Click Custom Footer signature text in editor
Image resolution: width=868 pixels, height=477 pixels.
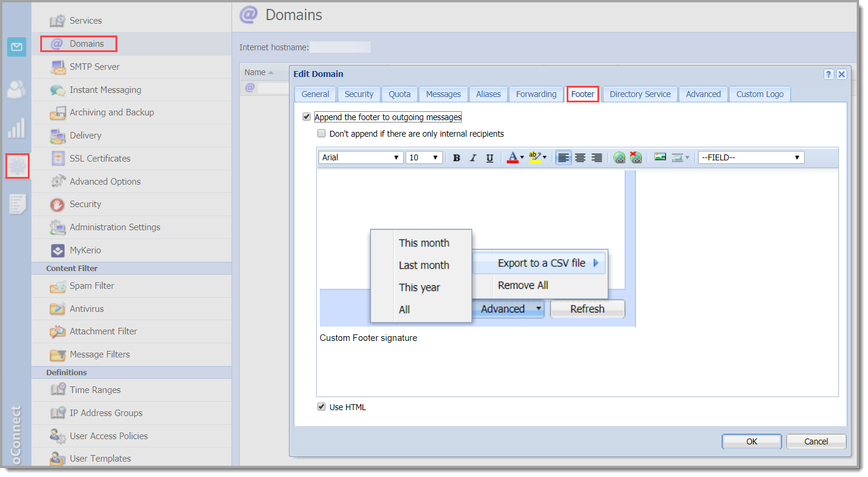point(368,338)
